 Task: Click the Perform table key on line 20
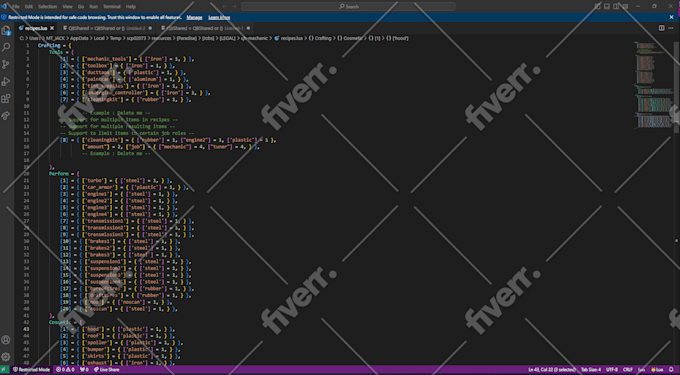(59, 174)
